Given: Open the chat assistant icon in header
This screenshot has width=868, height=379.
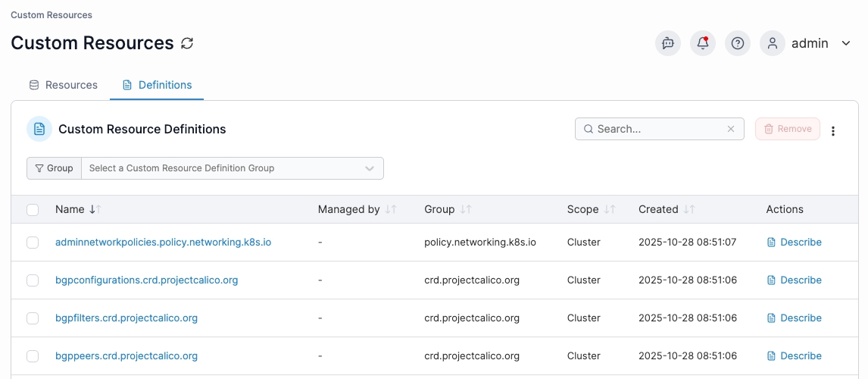Looking at the screenshot, I should point(667,43).
